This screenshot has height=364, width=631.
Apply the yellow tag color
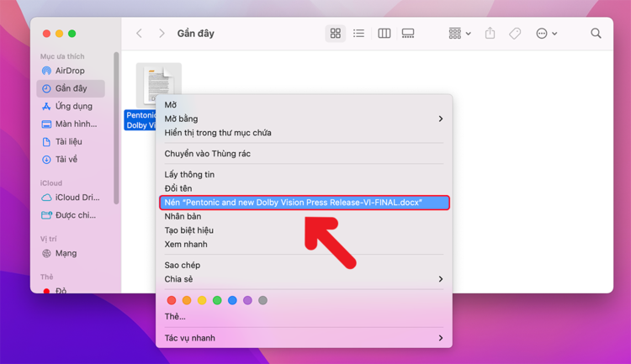[202, 300]
